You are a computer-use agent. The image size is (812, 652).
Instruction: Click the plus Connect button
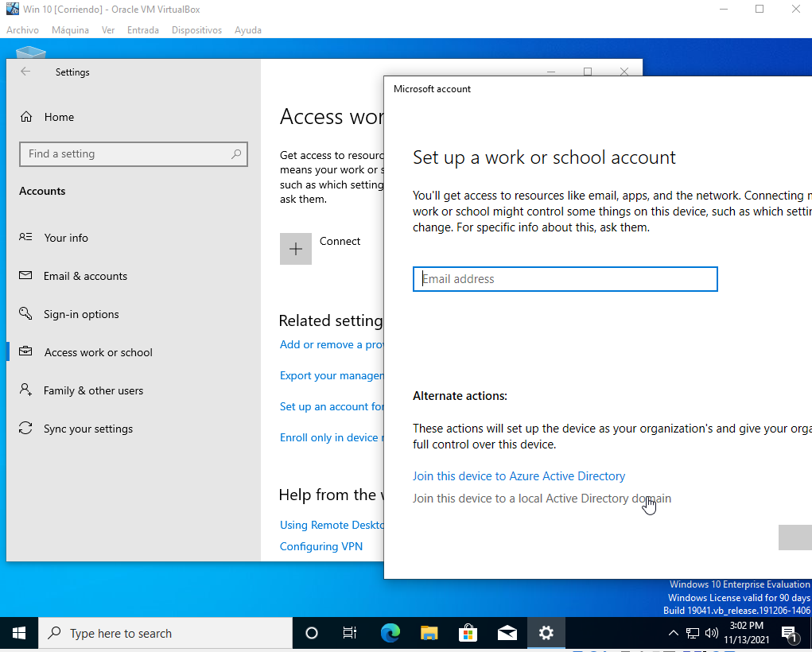[296, 249]
